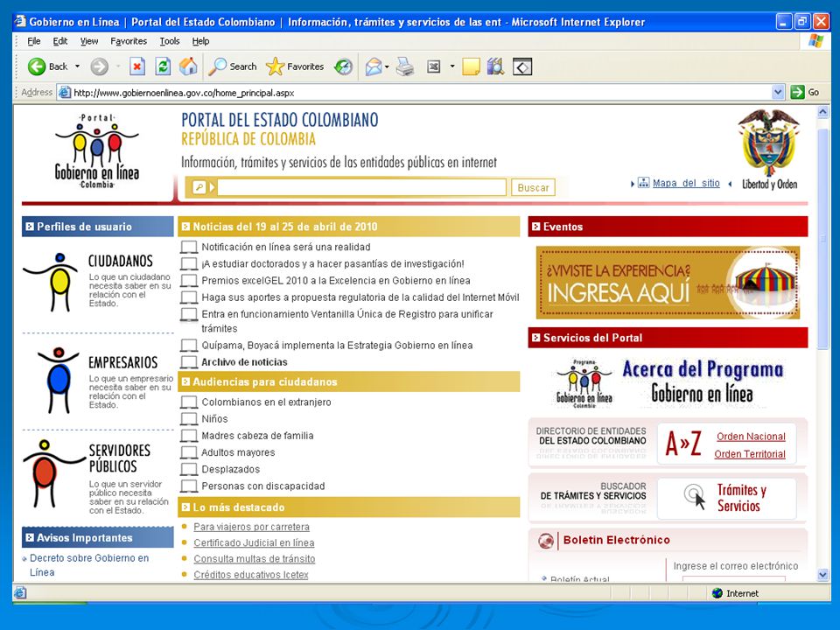Viewport: 840px width, 630px height.
Task: Click the page icon in the Address bar
Action: pyautogui.click(x=65, y=93)
